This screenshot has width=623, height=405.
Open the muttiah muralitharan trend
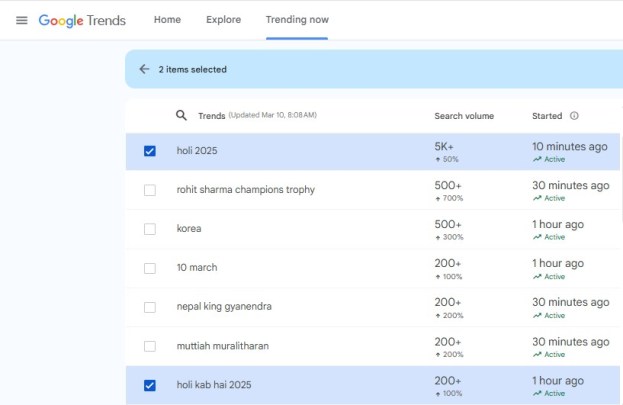(222, 346)
